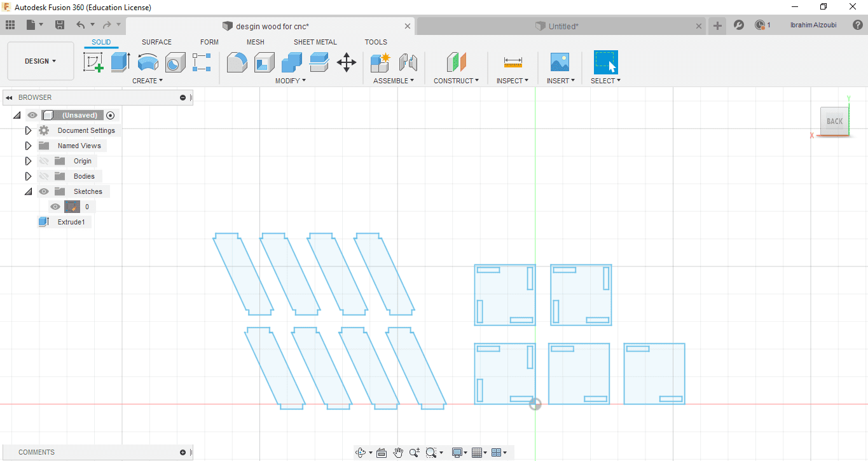Open the CREATE dropdown menu
The height and width of the screenshot is (461, 868).
coord(148,81)
